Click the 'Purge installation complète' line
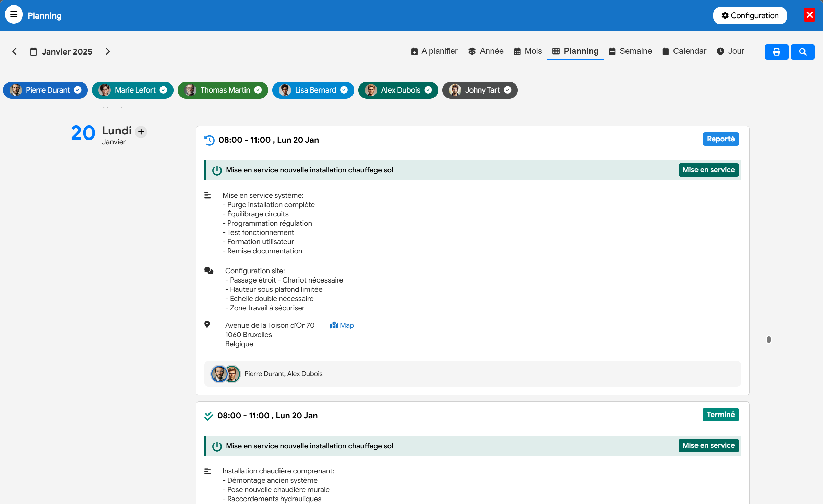This screenshot has height=504, width=823. point(269,205)
